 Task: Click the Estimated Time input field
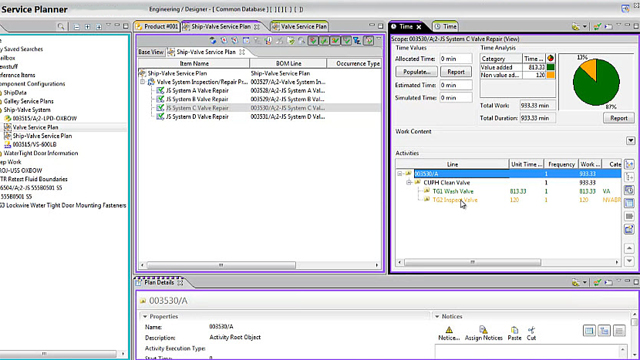456,85
